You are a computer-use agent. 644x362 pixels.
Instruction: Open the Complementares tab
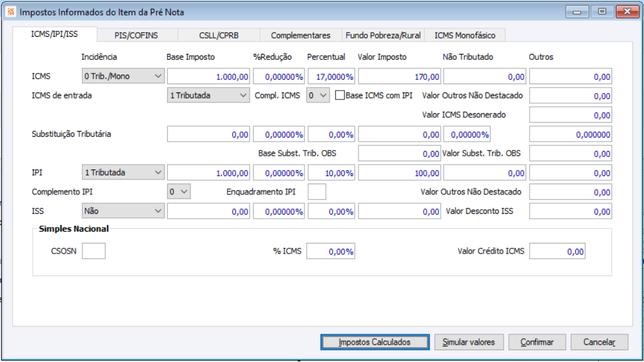click(300, 36)
